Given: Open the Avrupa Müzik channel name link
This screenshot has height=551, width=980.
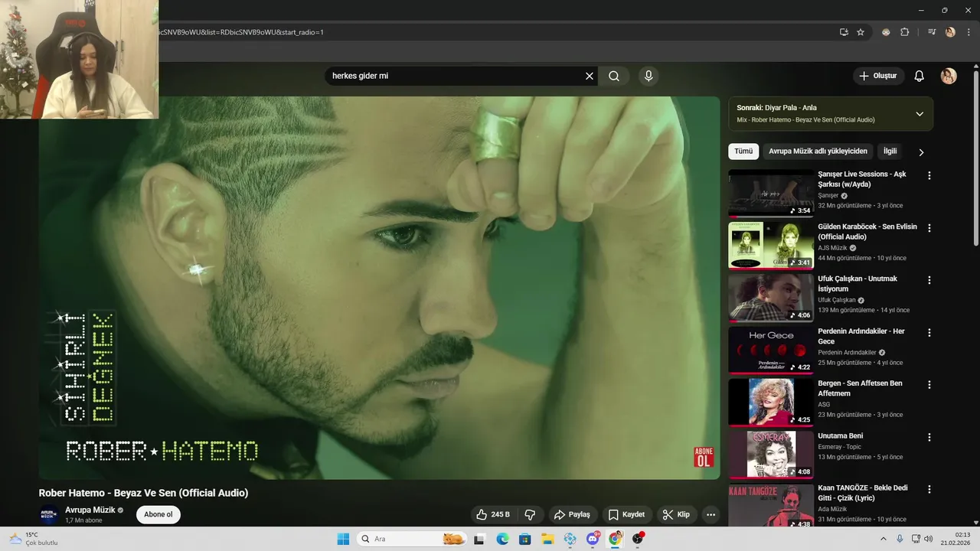Looking at the screenshot, I should 90,510.
